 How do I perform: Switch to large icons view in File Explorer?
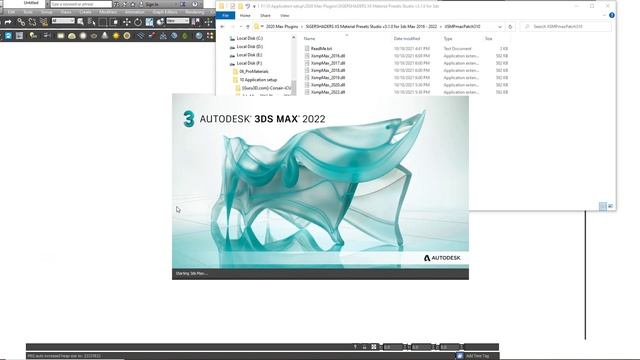611,206
